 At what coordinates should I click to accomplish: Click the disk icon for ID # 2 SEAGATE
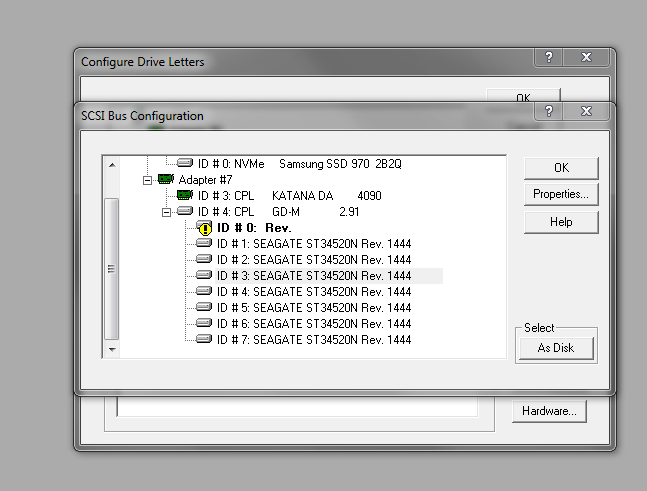coord(204,259)
